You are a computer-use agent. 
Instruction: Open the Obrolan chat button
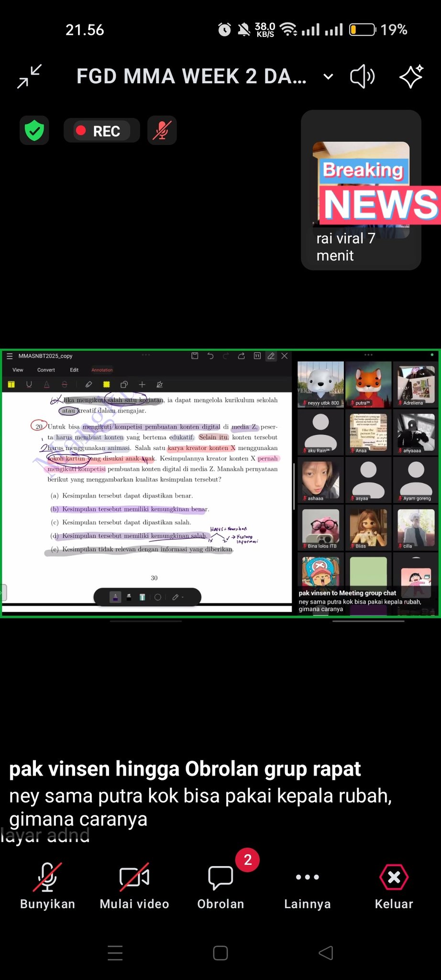pyautogui.click(x=221, y=885)
